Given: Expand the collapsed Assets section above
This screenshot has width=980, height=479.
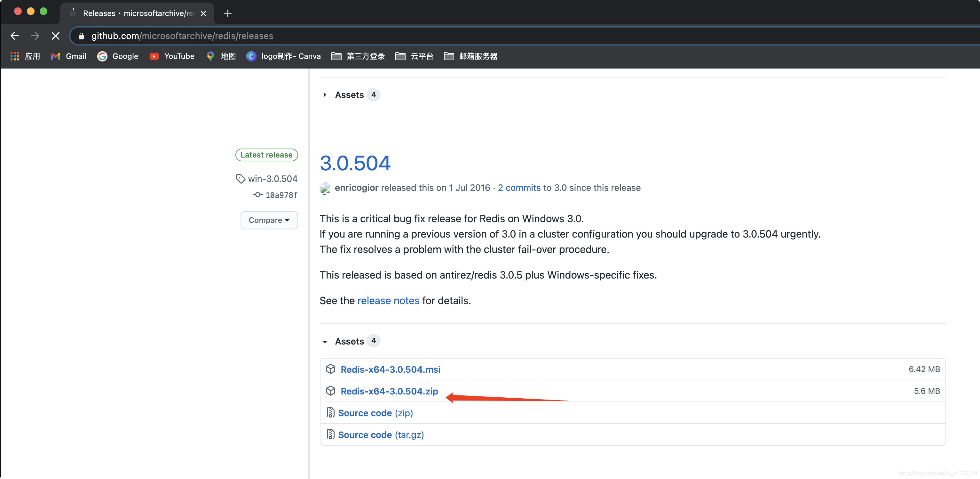Looking at the screenshot, I should [x=325, y=95].
